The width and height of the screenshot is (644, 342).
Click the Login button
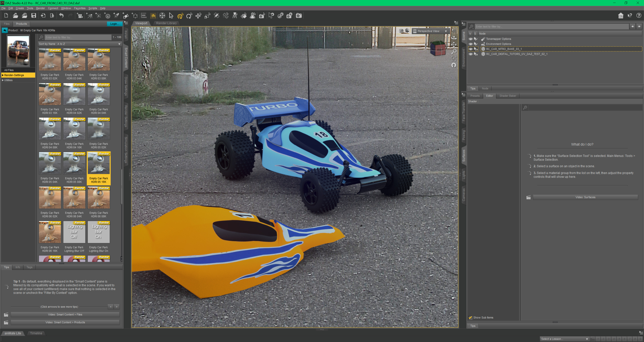[x=115, y=24]
